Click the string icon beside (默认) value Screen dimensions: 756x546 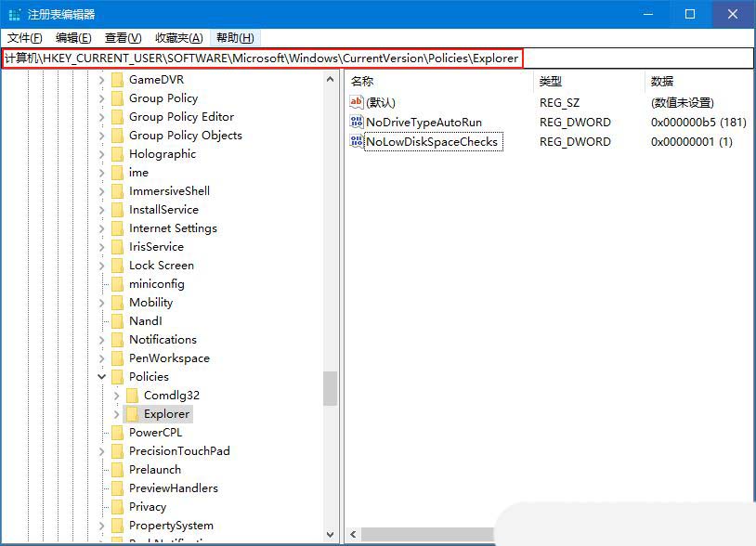coord(357,102)
